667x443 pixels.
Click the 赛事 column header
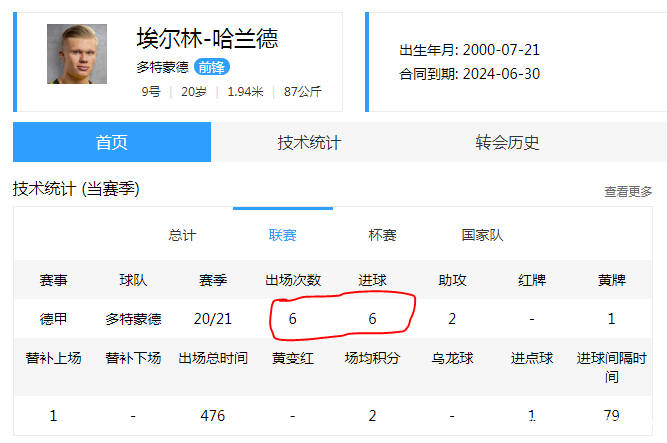tap(53, 280)
